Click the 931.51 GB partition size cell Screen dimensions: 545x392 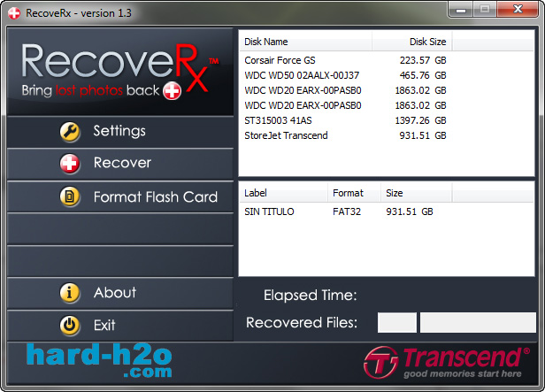click(x=410, y=211)
